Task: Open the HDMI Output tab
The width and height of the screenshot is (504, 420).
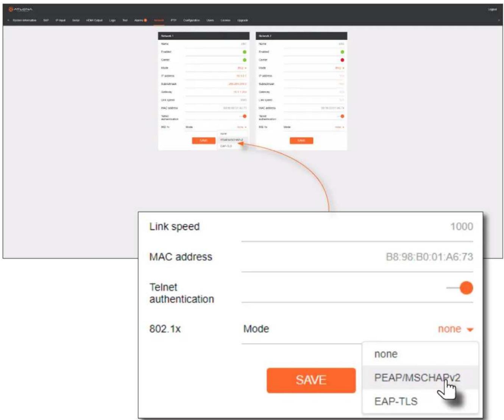Action: [x=94, y=20]
